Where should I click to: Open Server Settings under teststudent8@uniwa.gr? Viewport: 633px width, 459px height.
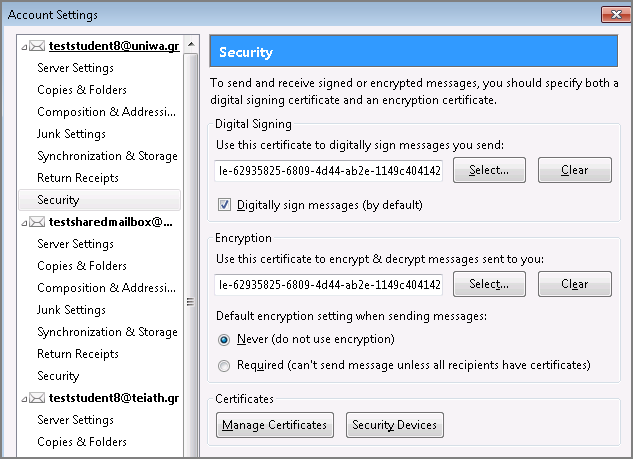pyautogui.click(x=75, y=68)
